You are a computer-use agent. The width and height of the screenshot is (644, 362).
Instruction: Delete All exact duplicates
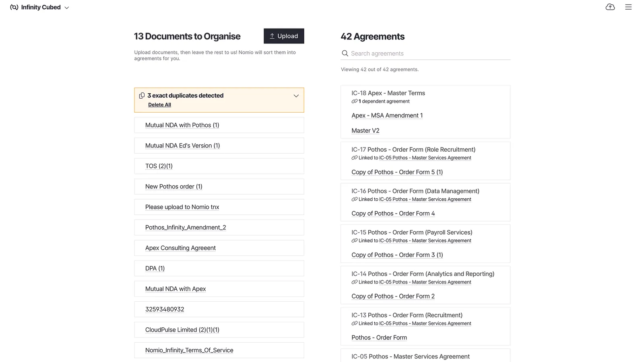coord(159,105)
